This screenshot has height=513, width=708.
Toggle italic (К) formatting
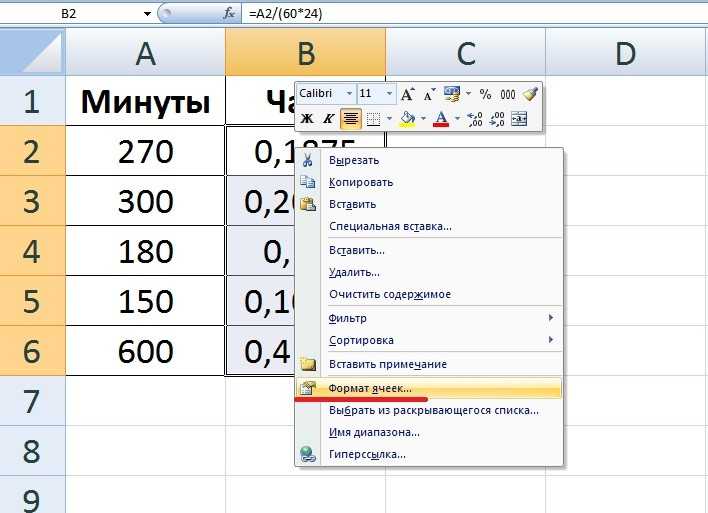point(328,119)
